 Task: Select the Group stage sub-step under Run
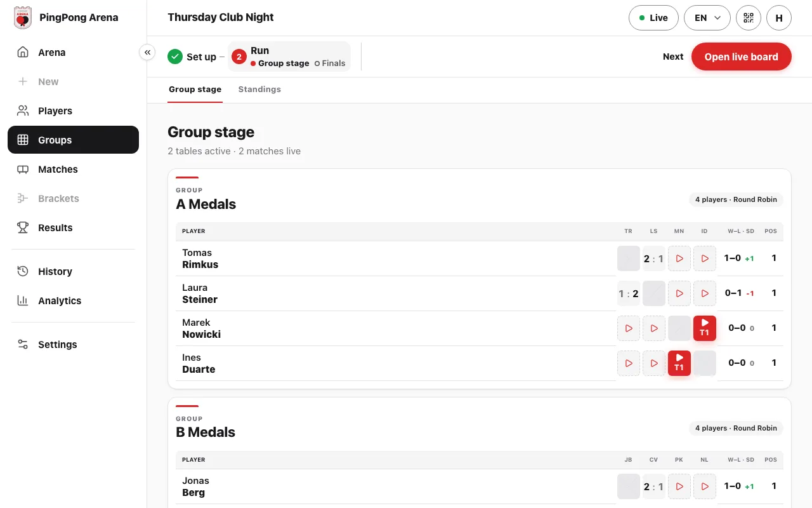(280, 63)
